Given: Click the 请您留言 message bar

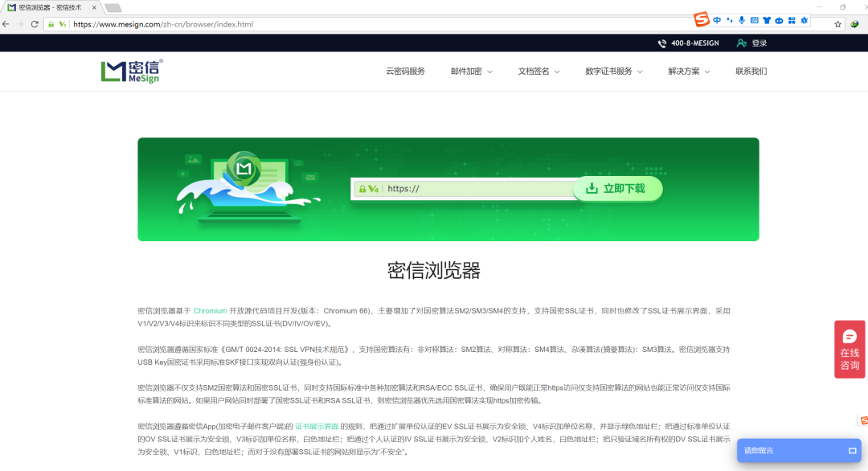Looking at the screenshot, I should click(x=799, y=451).
